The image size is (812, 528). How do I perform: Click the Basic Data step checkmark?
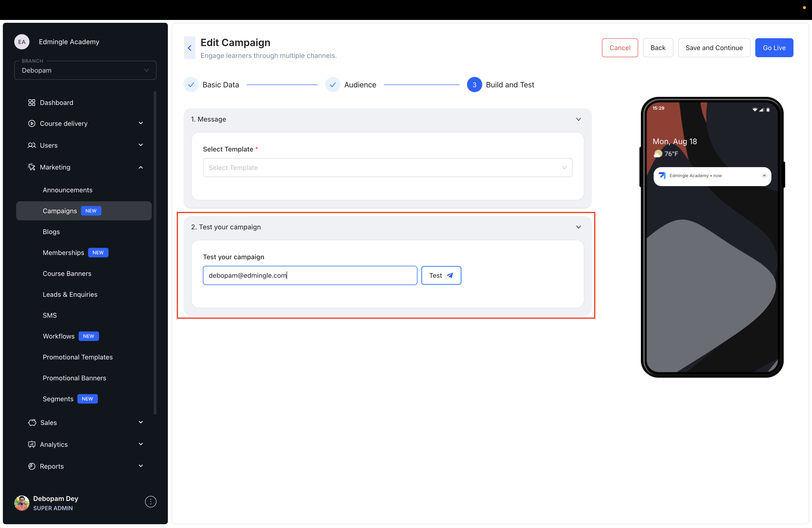point(191,85)
